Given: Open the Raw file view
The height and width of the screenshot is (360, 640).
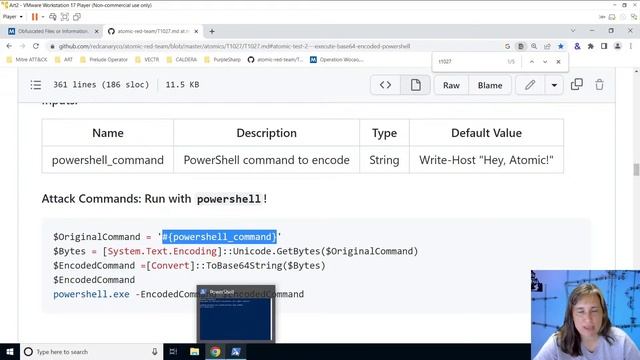Looking at the screenshot, I should click(x=451, y=85).
